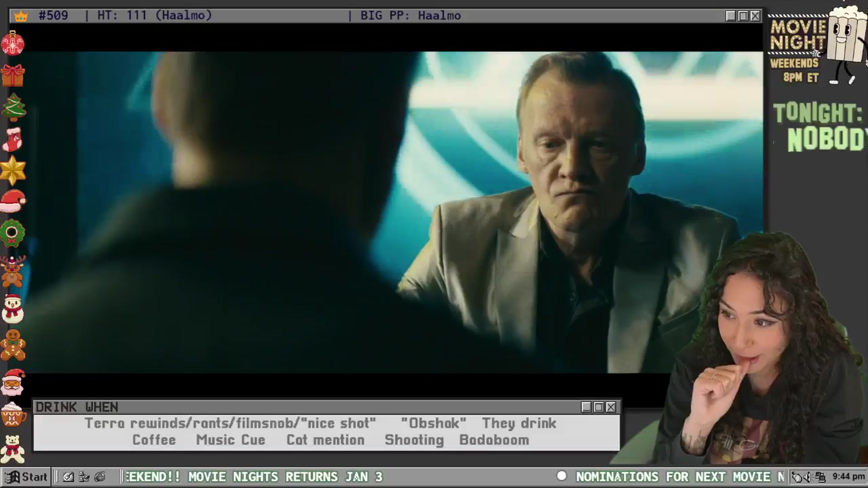Select the snowman icon
868x488 pixels.
13,308
